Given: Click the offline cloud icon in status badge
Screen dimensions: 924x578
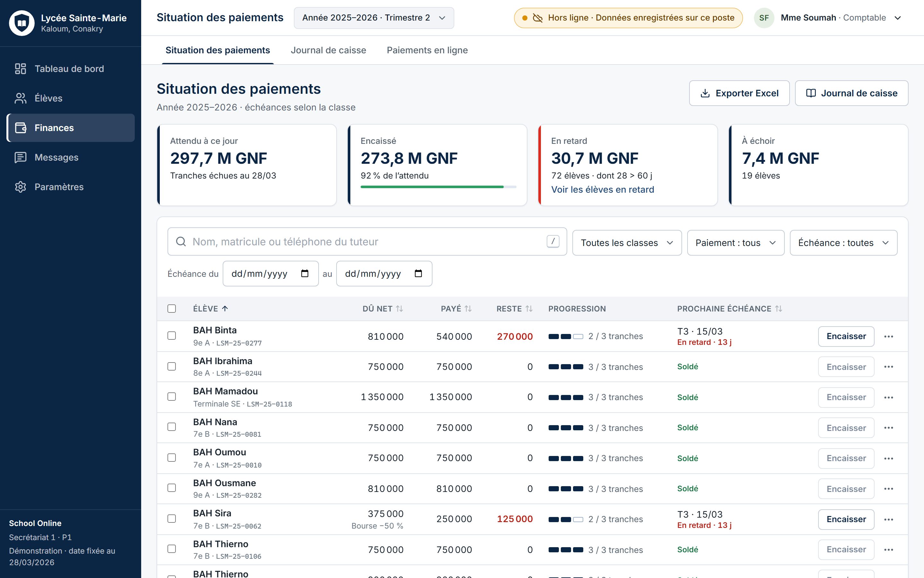Looking at the screenshot, I should (x=538, y=18).
